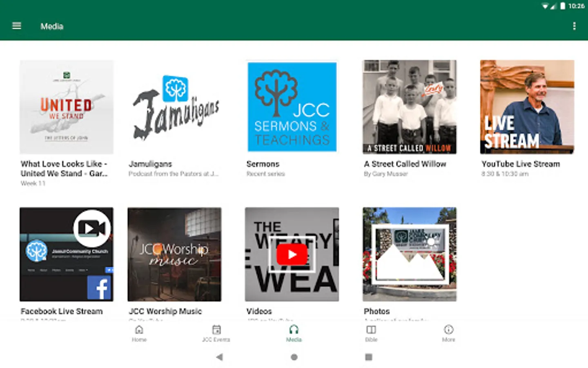Open the Live Stream thumbnail image

coord(527,107)
